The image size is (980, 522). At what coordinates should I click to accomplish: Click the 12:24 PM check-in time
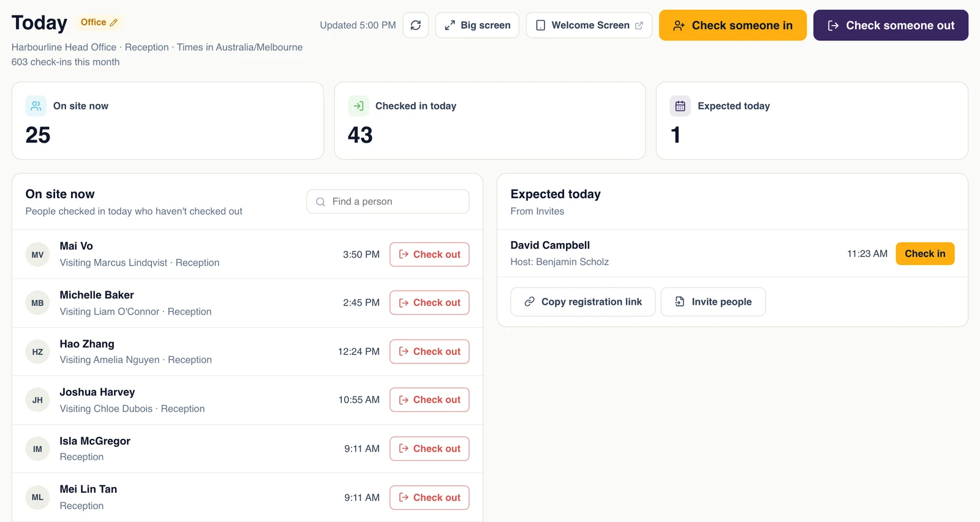tap(359, 352)
